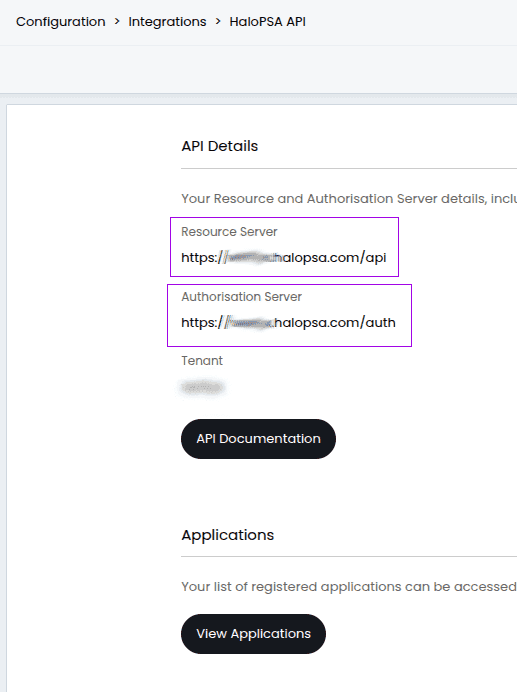Click the Resource Server field label

click(x=229, y=232)
